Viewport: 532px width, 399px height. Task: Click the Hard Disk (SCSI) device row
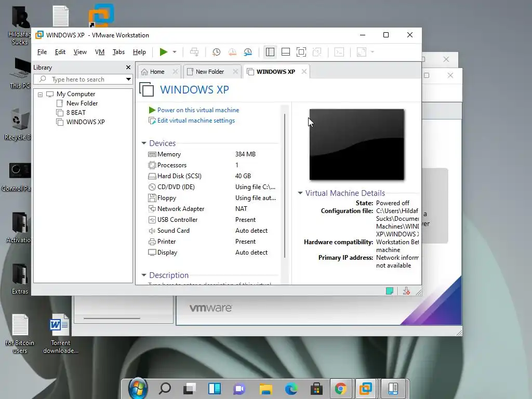coord(212,176)
